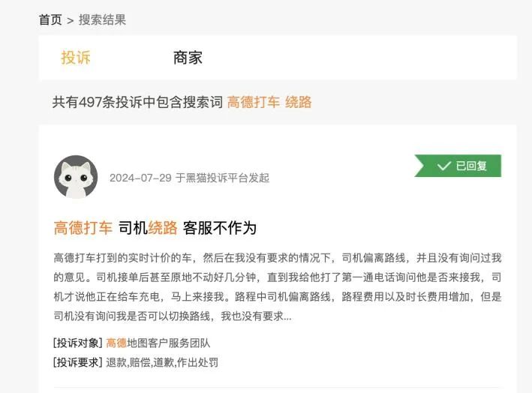Screen dimensions: 532x393
Task: Click the 2024-07-29 complaint date line
Action: coord(189,178)
